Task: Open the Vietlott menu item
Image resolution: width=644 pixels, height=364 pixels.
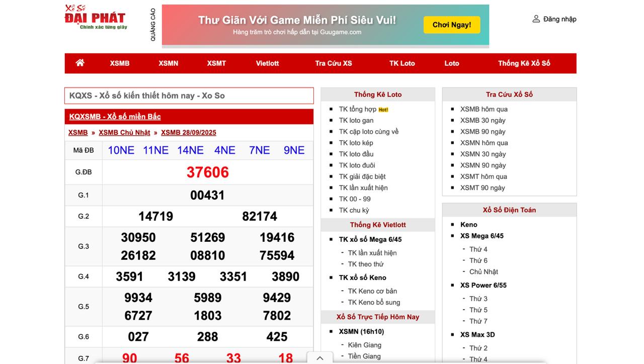Action: (x=267, y=63)
